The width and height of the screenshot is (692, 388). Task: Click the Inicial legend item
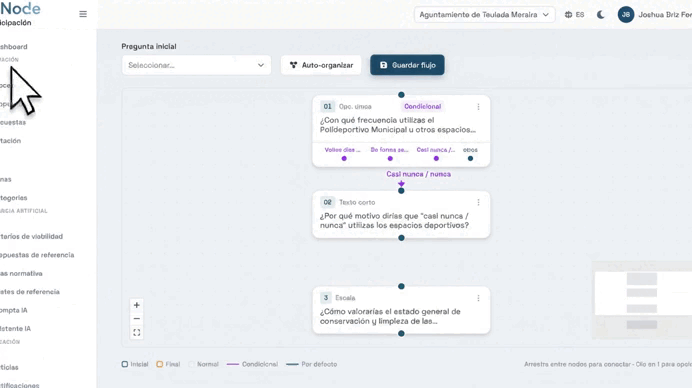tap(135, 364)
